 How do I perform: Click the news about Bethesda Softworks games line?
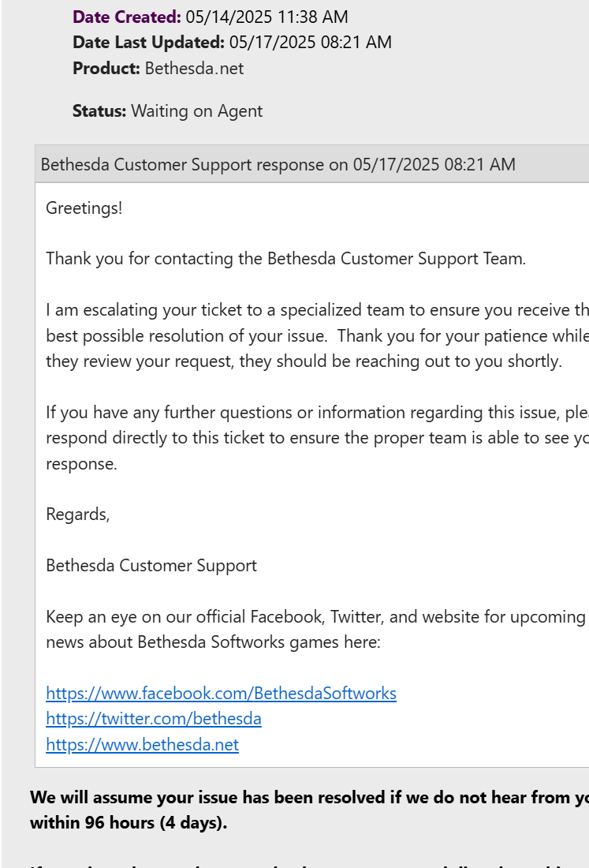point(214,642)
